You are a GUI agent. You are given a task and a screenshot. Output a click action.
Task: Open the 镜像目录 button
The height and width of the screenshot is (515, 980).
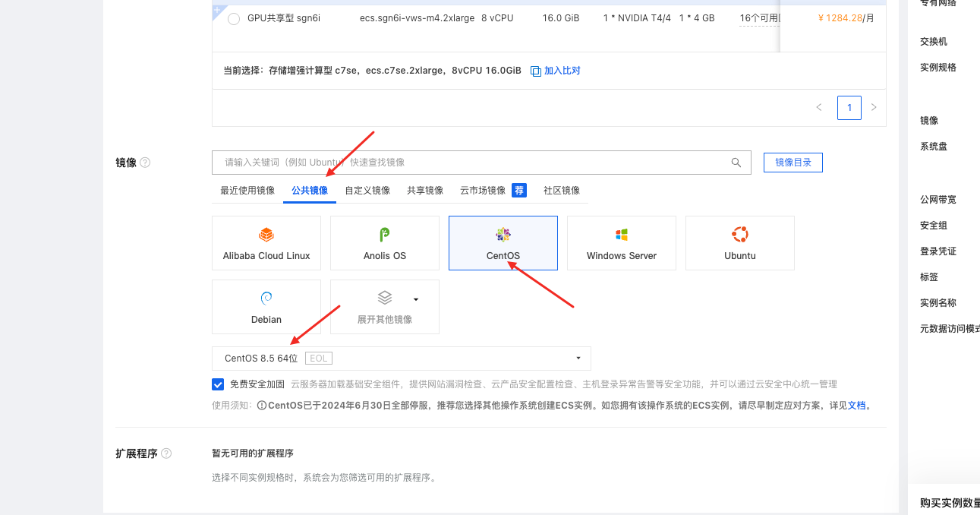tap(793, 163)
